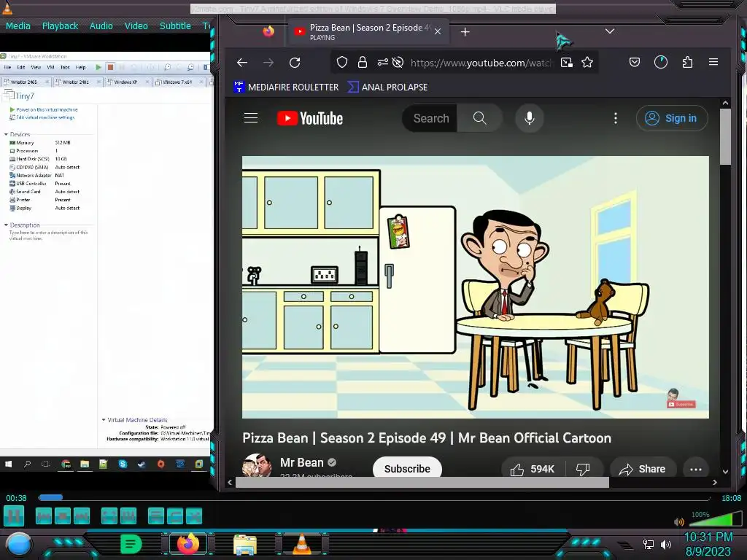747x560 pixels.
Task: Skip to next media in VLC
Action: click(x=82, y=516)
